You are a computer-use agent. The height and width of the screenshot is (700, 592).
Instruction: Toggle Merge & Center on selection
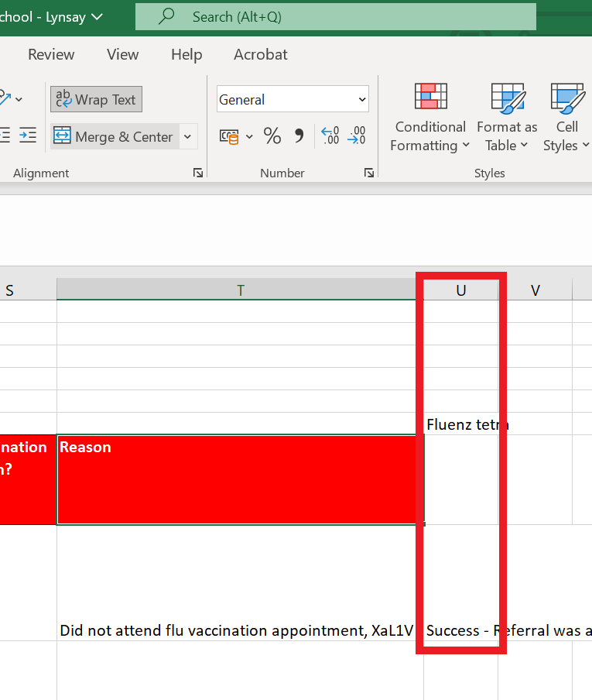(x=115, y=137)
